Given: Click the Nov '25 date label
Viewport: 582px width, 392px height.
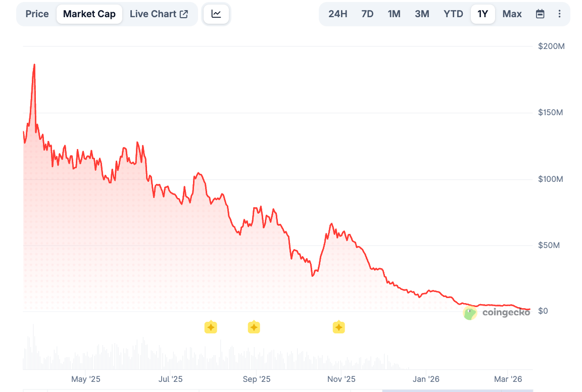Looking at the screenshot, I should (341, 379).
